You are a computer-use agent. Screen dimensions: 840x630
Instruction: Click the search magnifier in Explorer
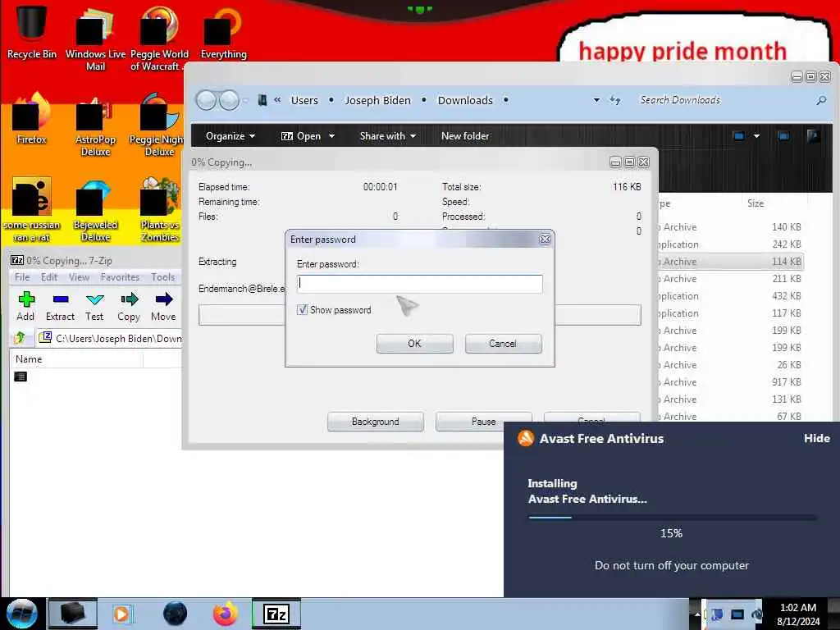821,100
